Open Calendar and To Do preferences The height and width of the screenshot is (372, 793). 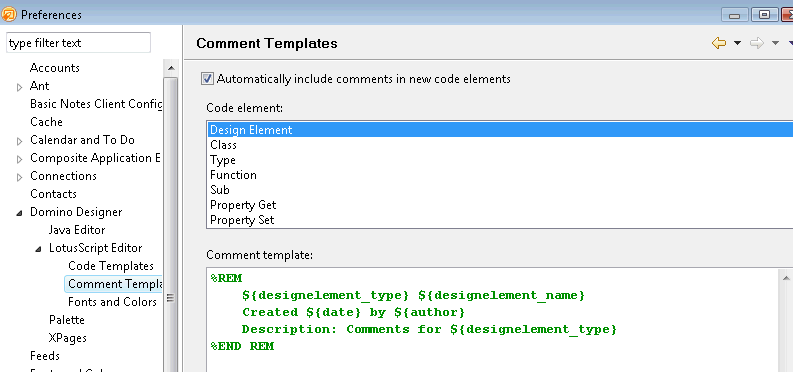(82, 140)
